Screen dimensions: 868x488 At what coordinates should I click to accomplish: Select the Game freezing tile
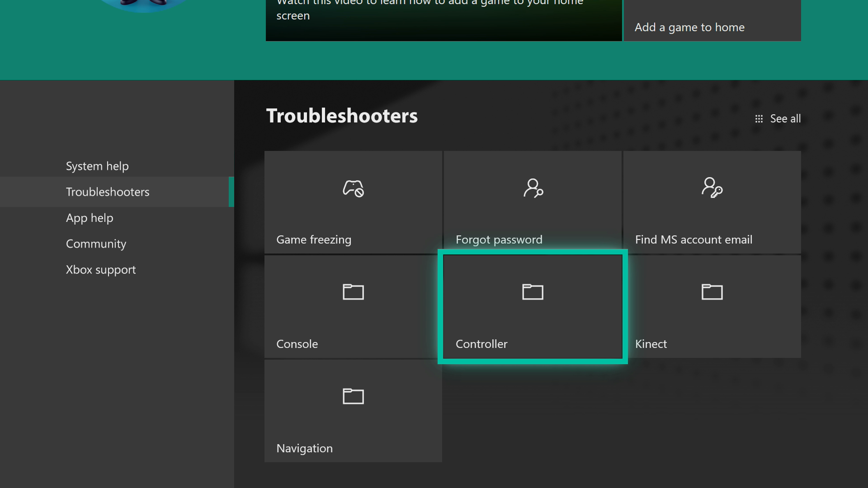point(353,203)
